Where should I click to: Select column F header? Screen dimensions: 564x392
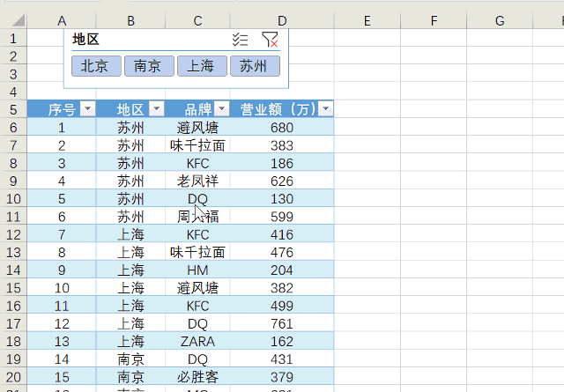point(434,21)
